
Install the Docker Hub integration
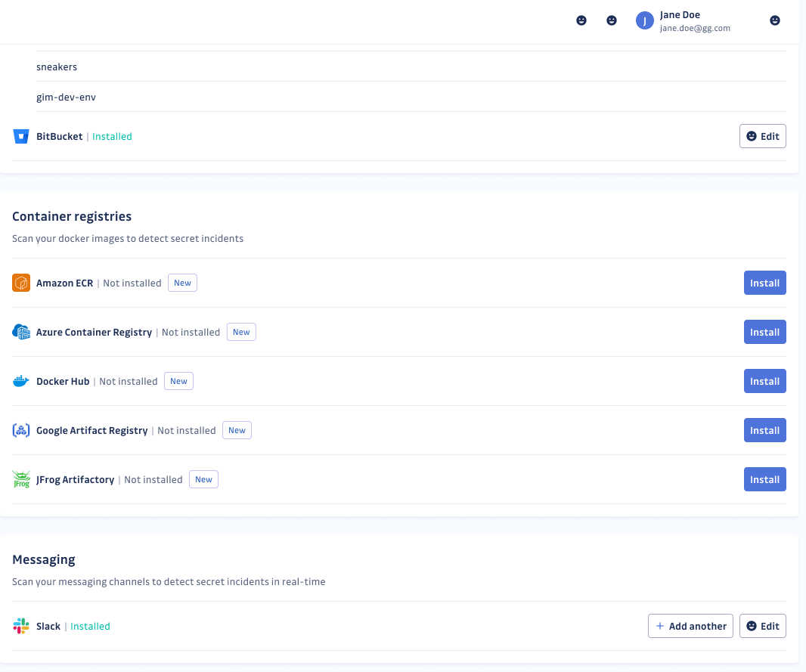764,381
